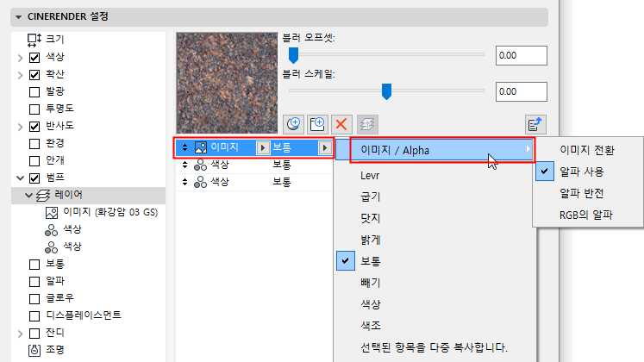Screen dimensions: 644x362
Task: Enable the 디스플레이스먼트 checkbox
Action: (34, 316)
